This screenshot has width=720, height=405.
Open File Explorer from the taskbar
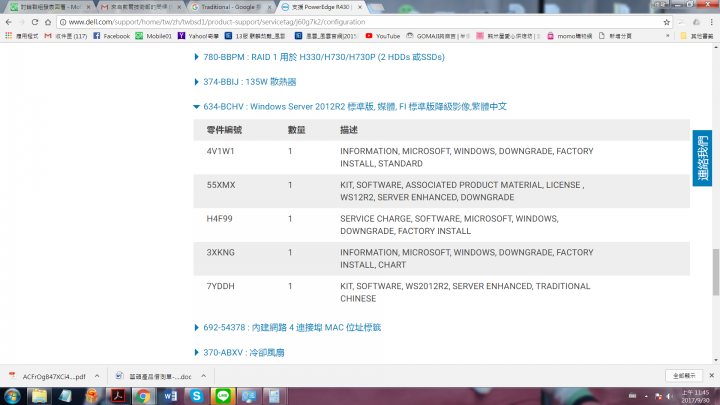coord(39,396)
